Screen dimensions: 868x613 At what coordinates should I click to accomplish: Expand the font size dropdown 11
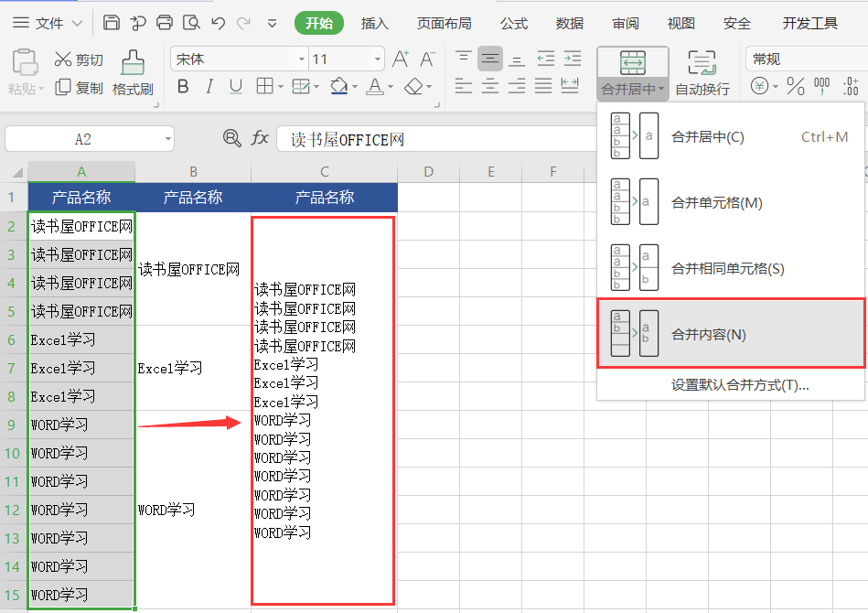click(378, 59)
